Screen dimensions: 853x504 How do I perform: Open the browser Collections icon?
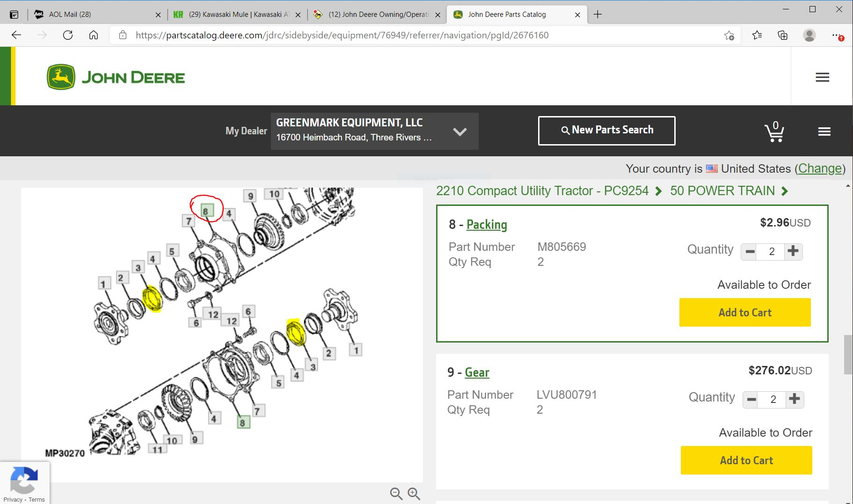[x=783, y=35]
